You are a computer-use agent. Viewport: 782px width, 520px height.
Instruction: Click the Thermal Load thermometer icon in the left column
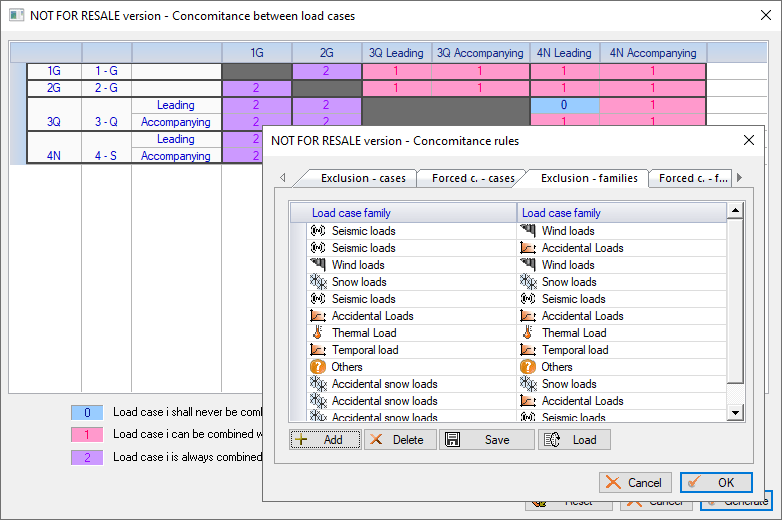[318, 333]
